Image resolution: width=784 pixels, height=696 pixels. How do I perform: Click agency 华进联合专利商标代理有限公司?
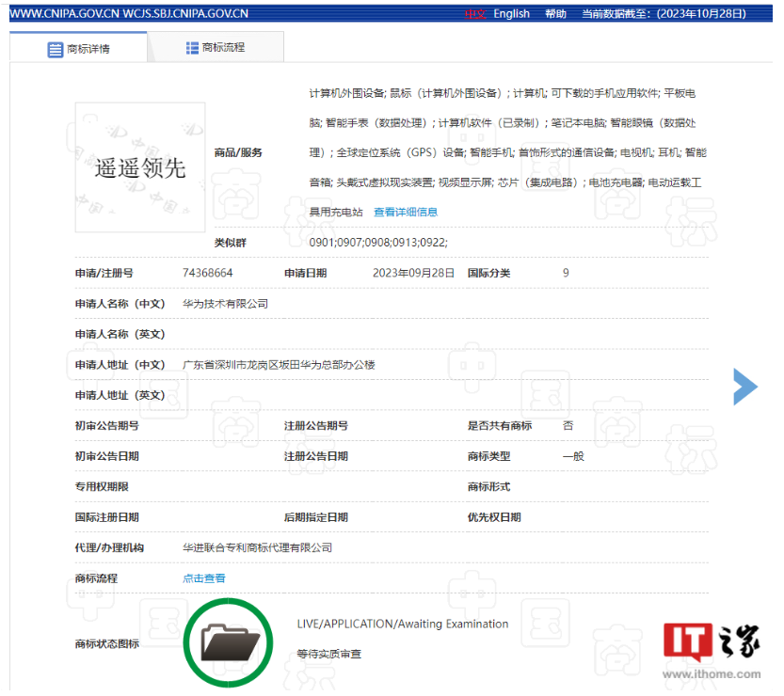tap(257, 547)
